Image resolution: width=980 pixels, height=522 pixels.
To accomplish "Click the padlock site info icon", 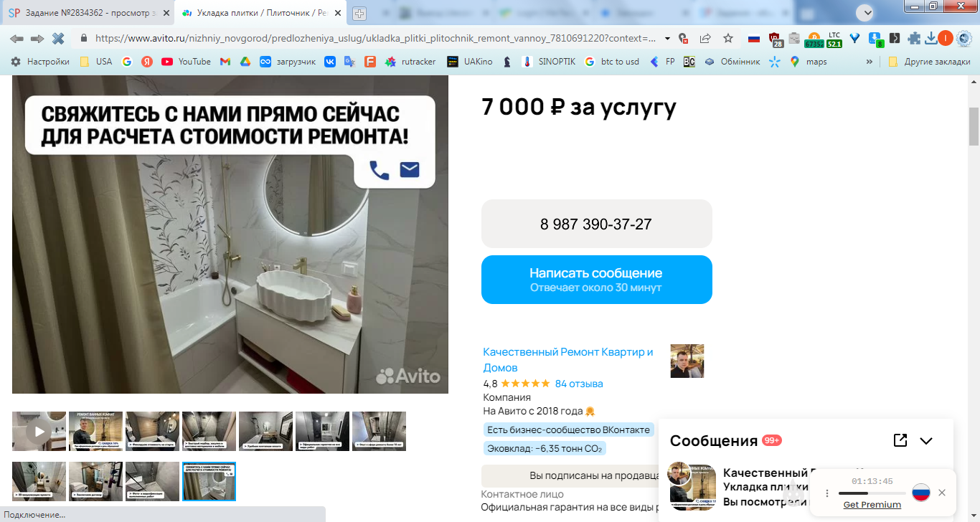I will [84, 39].
